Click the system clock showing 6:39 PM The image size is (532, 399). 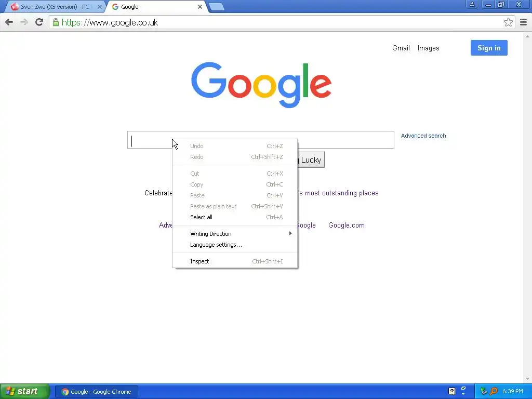pos(513,392)
